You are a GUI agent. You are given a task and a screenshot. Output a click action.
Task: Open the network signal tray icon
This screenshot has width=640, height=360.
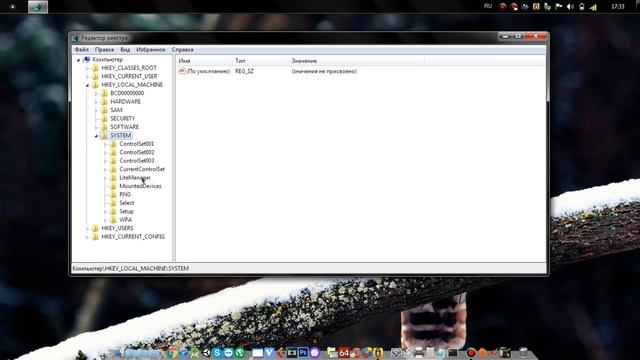tap(593, 7)
